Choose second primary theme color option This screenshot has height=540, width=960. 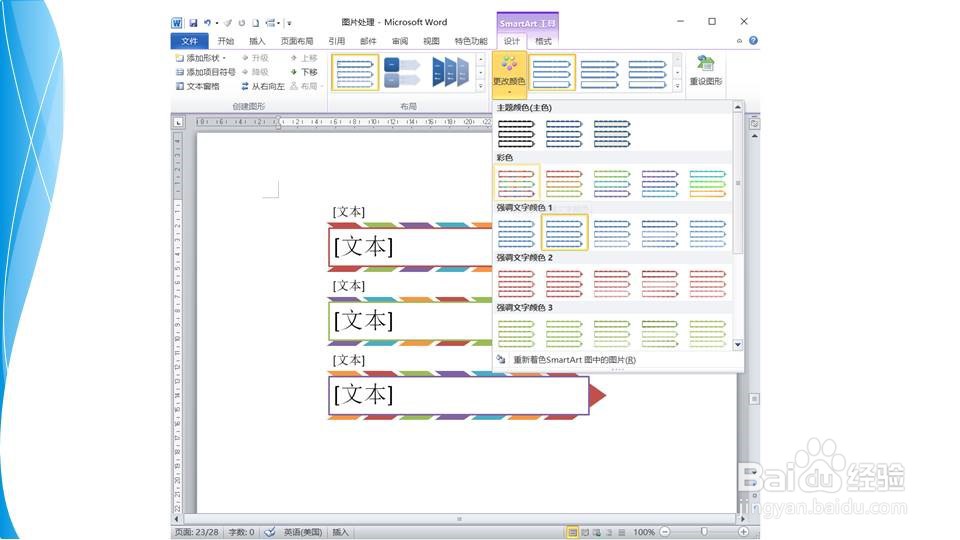564,133
